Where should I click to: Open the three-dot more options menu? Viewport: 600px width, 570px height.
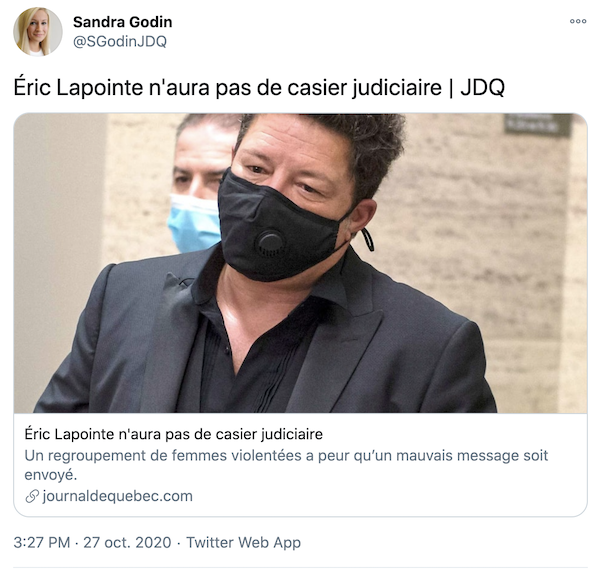tap(578, 21)
